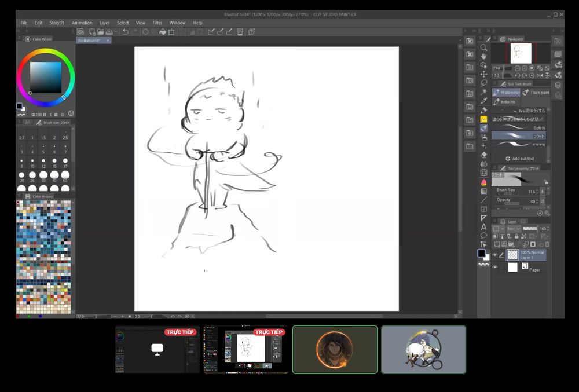Screen dimensions: 579x392
Task: Toggle visibility of the Paper layer
Action: [x=495, y=267]
